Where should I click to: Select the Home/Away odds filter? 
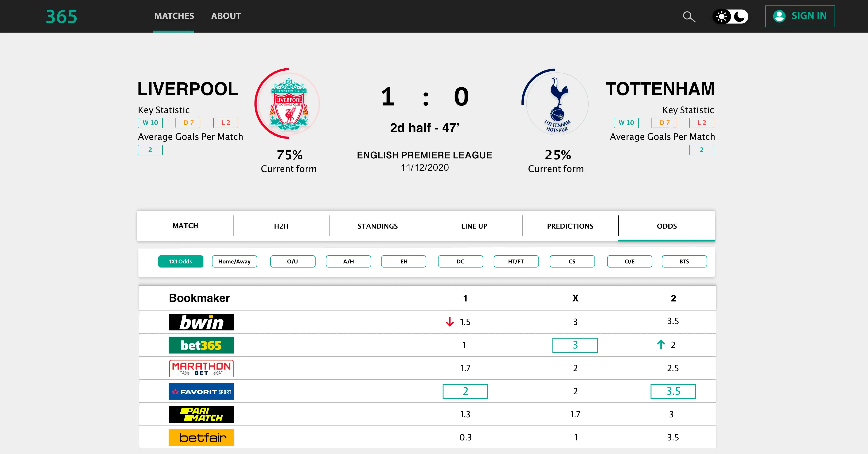point(234,261)
